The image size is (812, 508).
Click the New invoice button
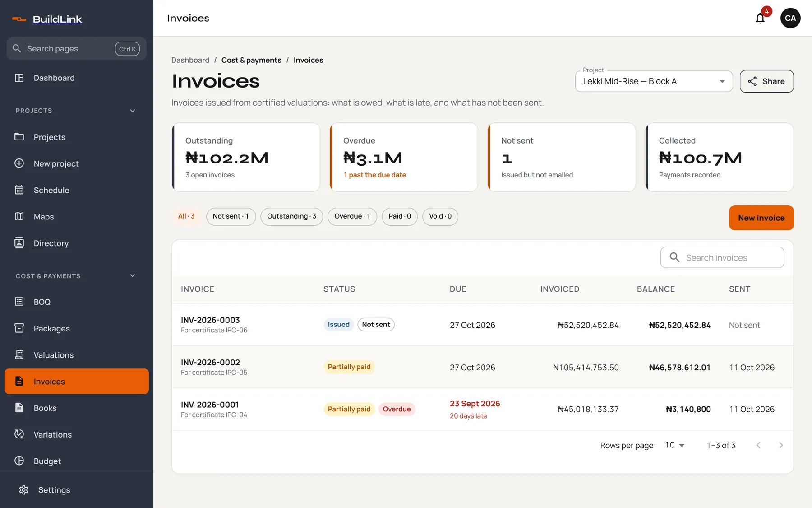[761, 218]
